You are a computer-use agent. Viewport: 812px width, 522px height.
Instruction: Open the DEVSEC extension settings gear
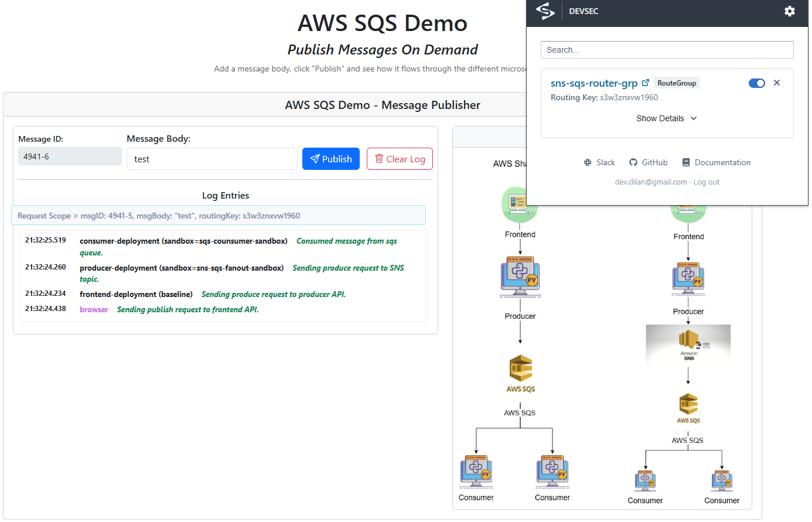point(789,11)
